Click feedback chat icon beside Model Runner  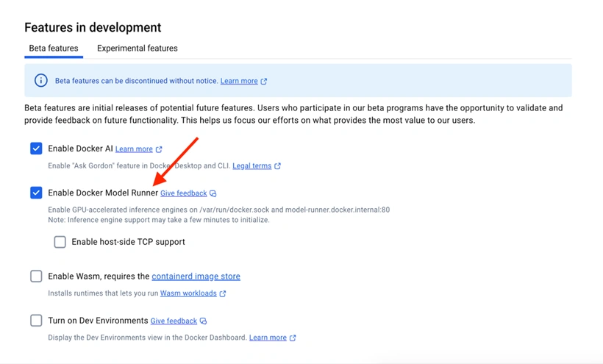click(x=213, y=193)
